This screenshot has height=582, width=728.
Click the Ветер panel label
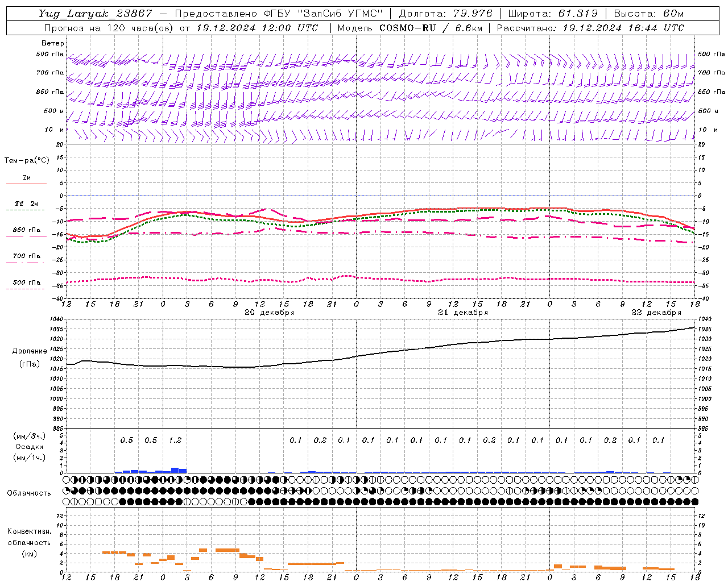point(53,43)
